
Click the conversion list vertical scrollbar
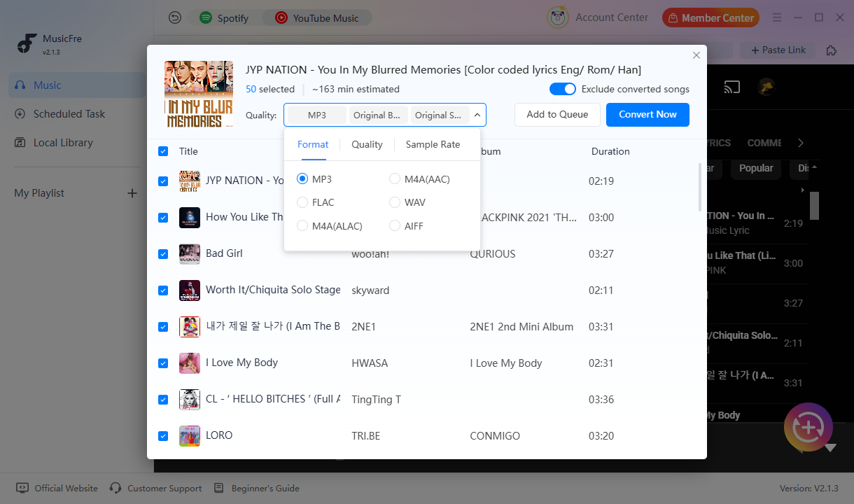tap(700, 187)
